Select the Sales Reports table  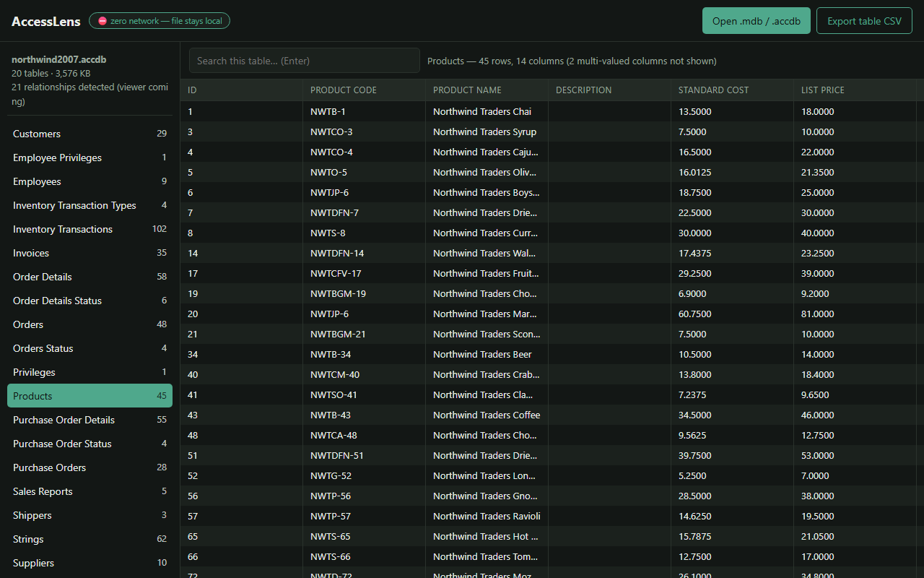(x=90, y=491)
